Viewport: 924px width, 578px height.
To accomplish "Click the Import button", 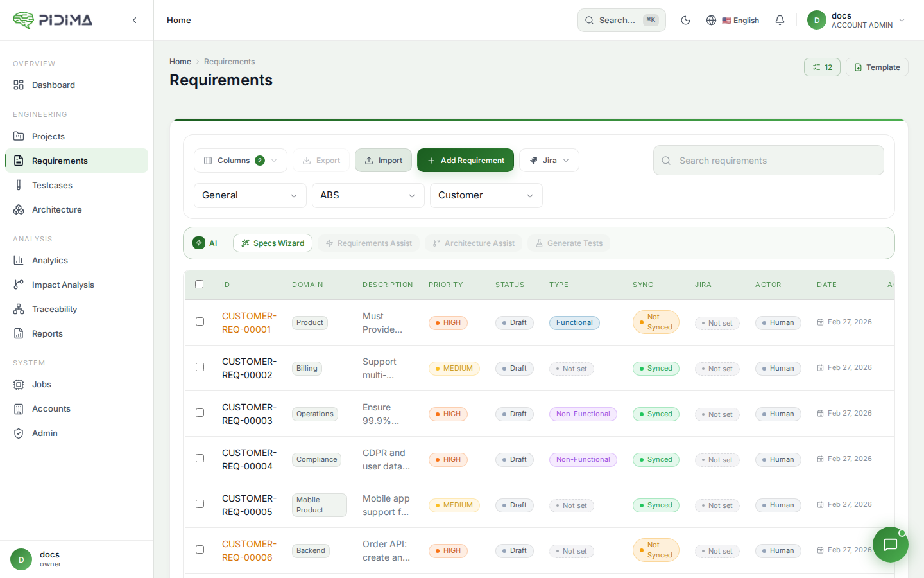I will pos(384,161).
